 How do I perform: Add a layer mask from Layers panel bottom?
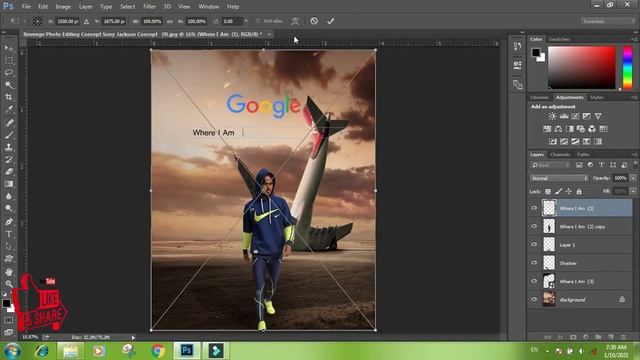(573, 337)
